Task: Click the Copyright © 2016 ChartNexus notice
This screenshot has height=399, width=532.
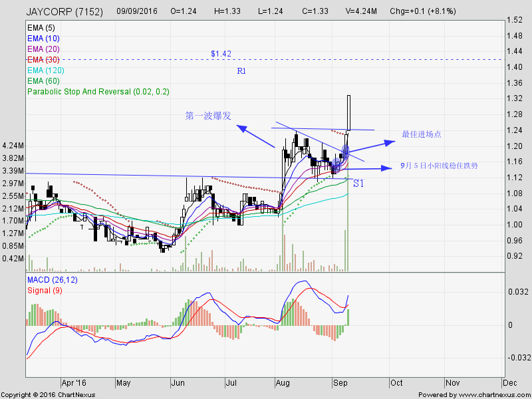Action: click(x=48, y=395)
